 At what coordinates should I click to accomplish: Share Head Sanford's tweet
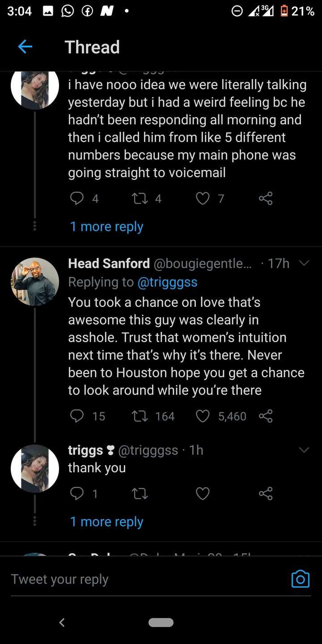pos(266,416)
